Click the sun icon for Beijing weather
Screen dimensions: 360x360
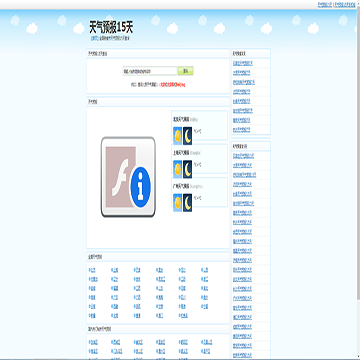click(x=177, y=136)
